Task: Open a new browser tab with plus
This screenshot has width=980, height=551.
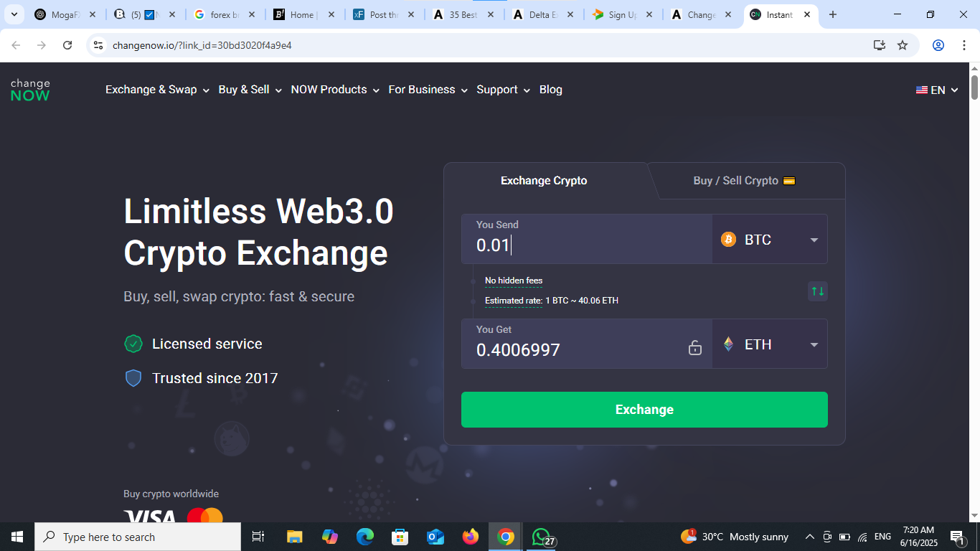Action: (833, 14)
